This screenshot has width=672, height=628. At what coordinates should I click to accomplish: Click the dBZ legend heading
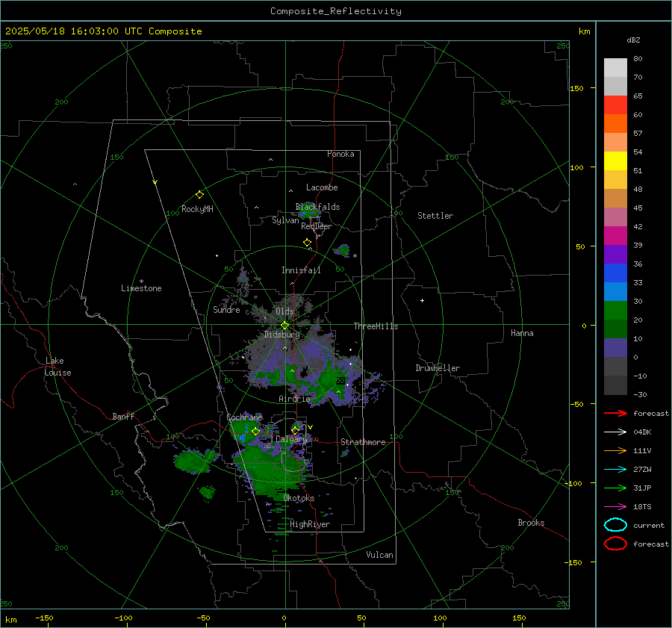click(633, 40)
